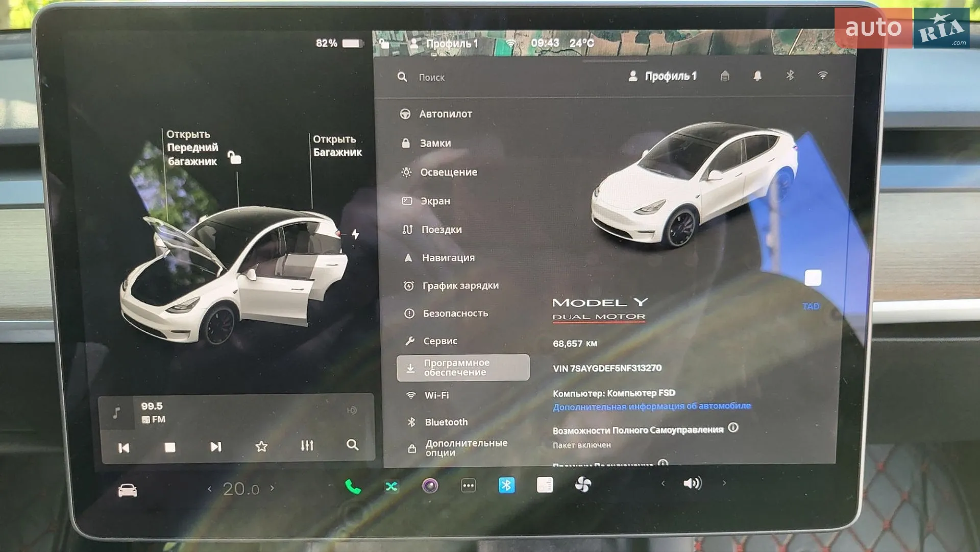Open Upgrades (Дополнительные опции) menu
The width and height of the screenshot is (980, 552).
pos(458,448)
